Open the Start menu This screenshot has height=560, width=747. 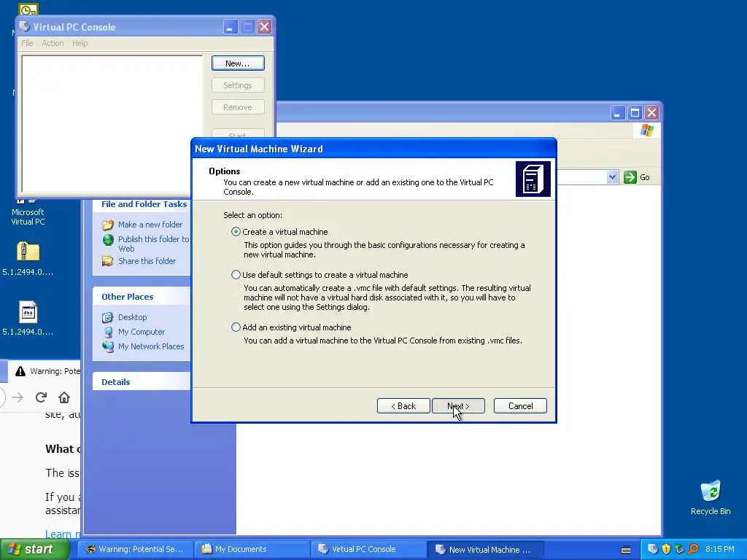coord(34,549)
